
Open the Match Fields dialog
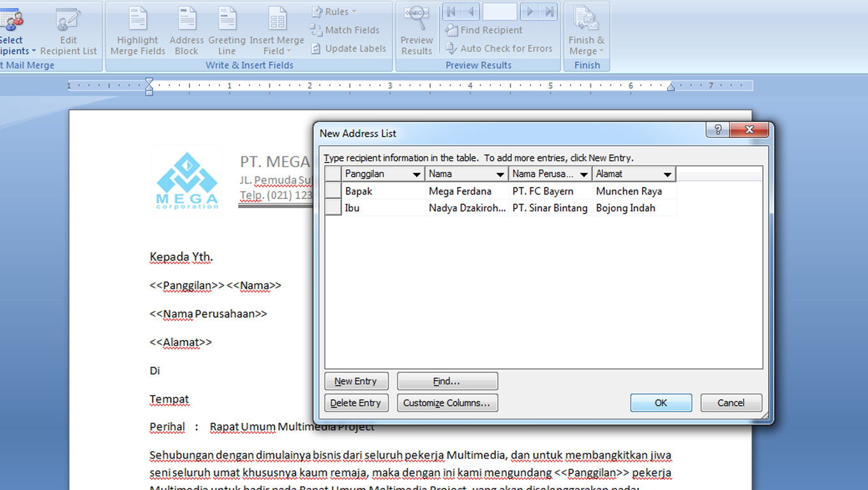click(350, 29)
